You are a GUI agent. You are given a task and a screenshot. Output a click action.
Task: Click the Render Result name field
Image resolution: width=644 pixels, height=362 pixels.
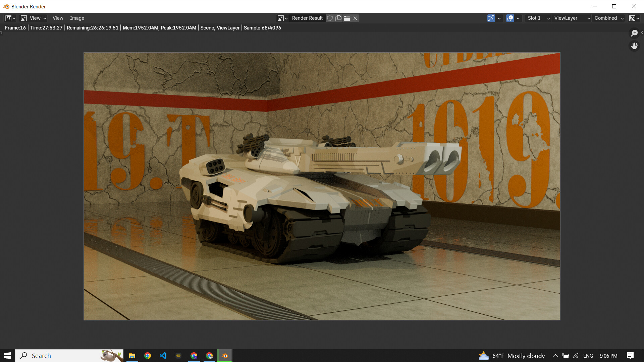(307, 18)
